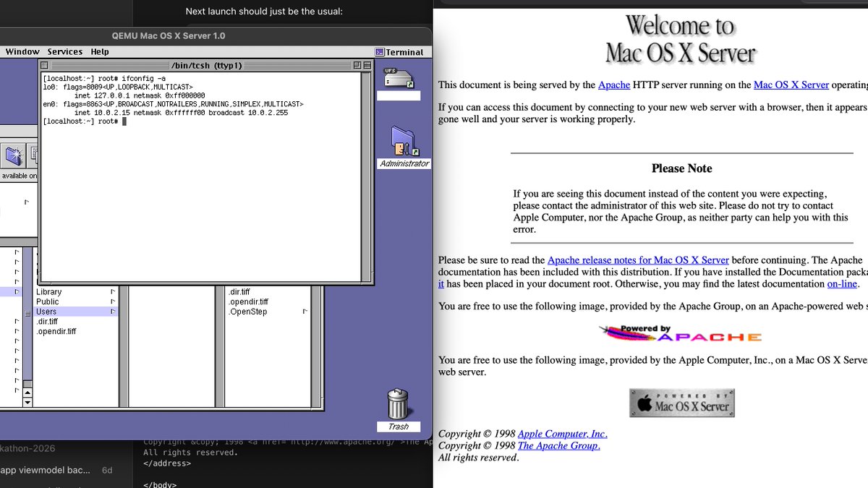Click the terminal window collapse box
The image size is (868, 488).
[x=367, y=66]
